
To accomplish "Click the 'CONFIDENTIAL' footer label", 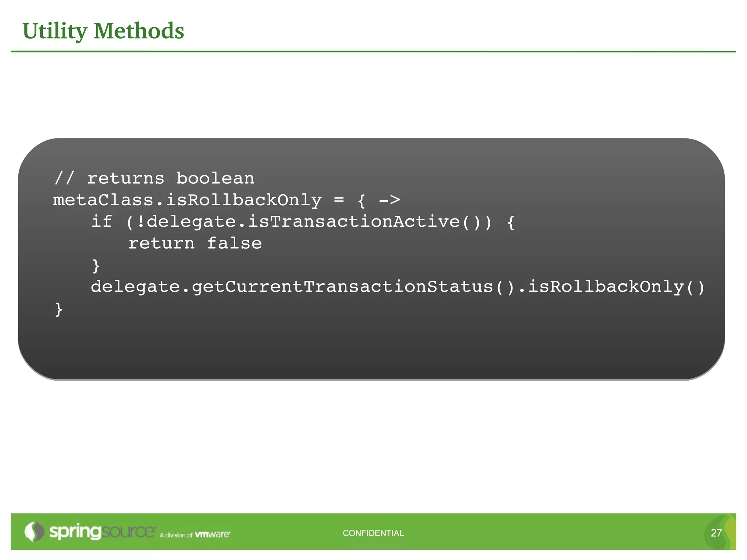I will (373, 533).
